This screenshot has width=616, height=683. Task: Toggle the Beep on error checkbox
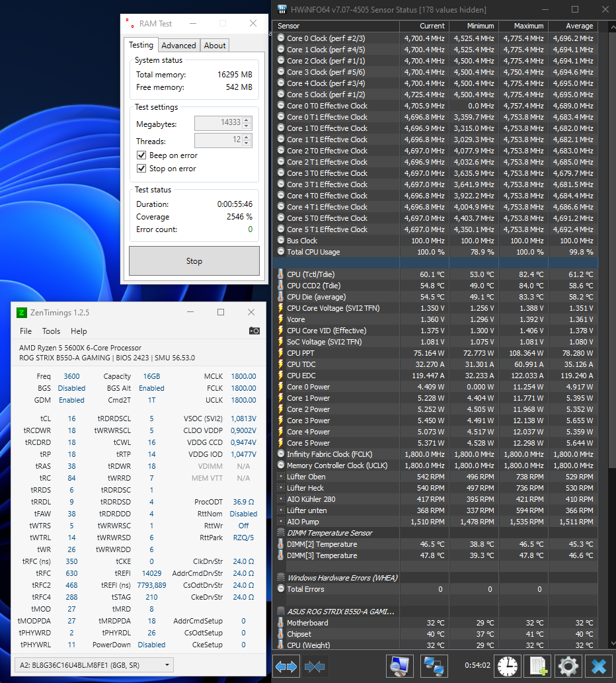(x=141, y=155)
